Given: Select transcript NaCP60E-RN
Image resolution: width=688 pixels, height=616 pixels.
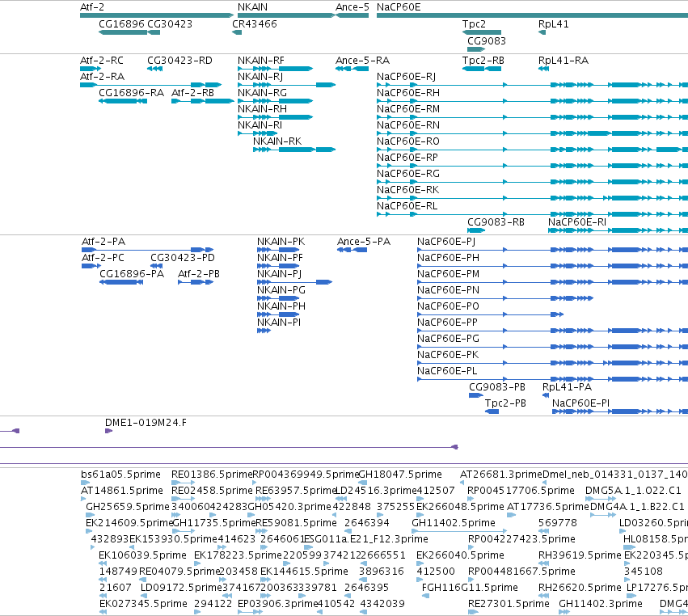Looking at the screenshot, I should [408, 125].
